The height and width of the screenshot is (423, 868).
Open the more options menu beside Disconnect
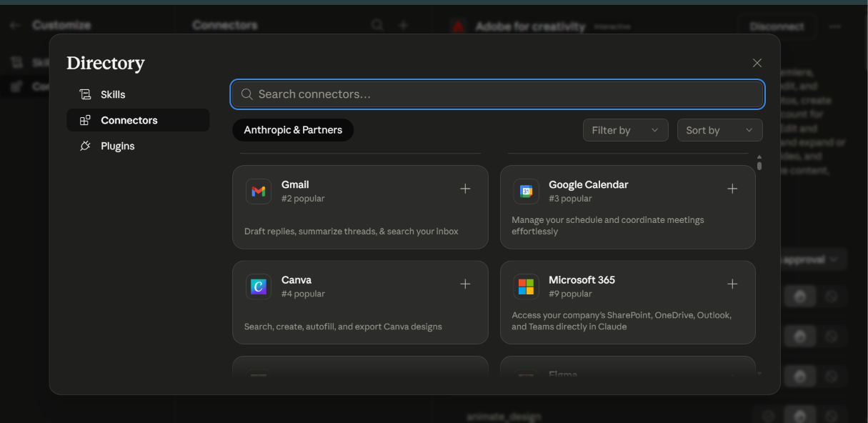[x=835, y=26]
